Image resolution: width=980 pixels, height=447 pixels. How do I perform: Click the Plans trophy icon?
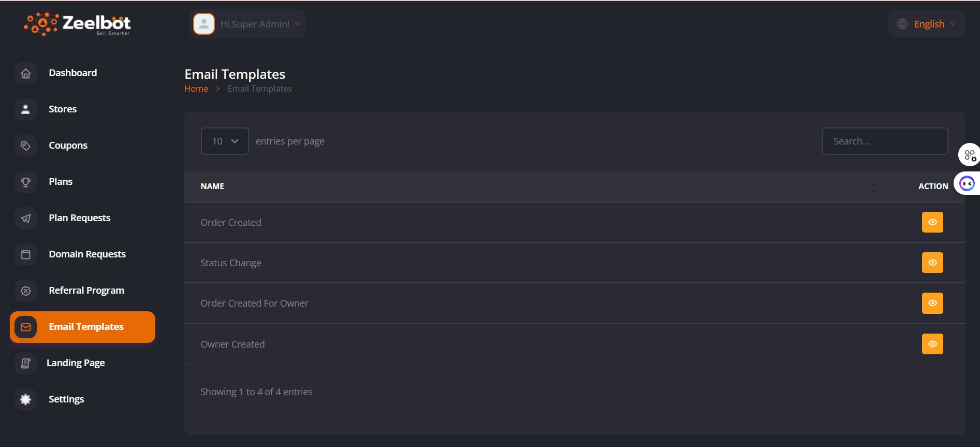coord(26,182)
